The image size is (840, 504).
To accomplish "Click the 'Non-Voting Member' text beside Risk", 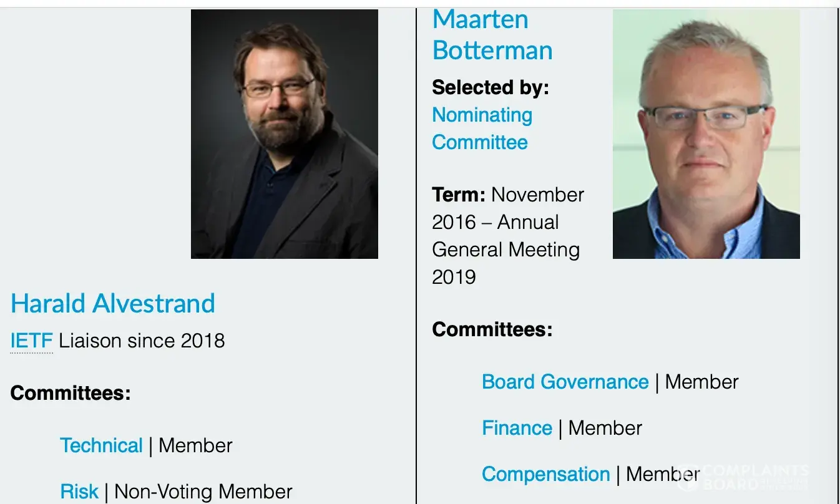I will [x=203, y=492].
